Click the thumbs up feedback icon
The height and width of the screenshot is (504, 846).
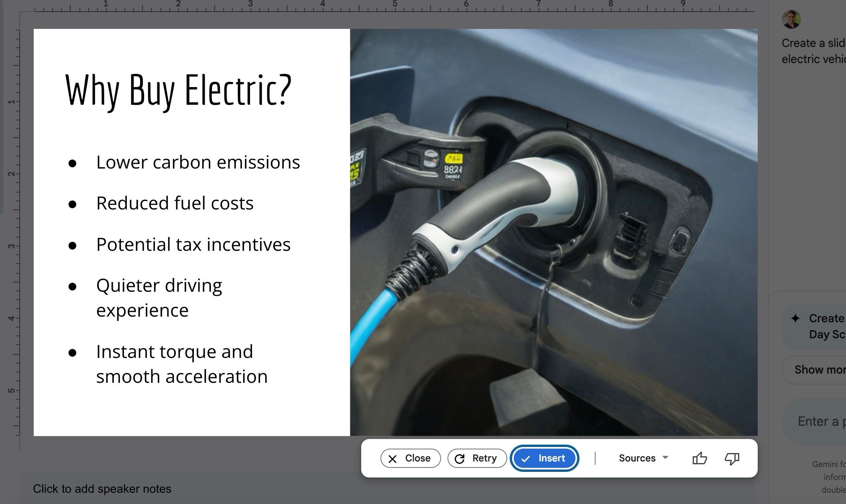700,458
